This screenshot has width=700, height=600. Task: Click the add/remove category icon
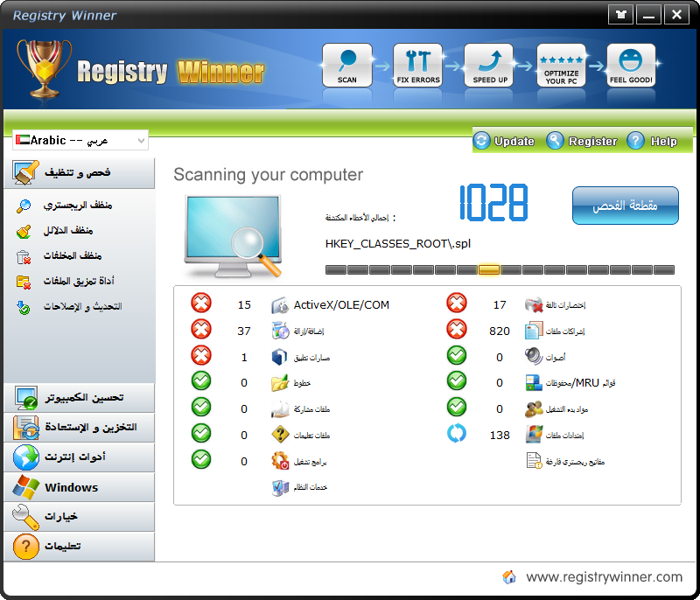tap(280, 331)
